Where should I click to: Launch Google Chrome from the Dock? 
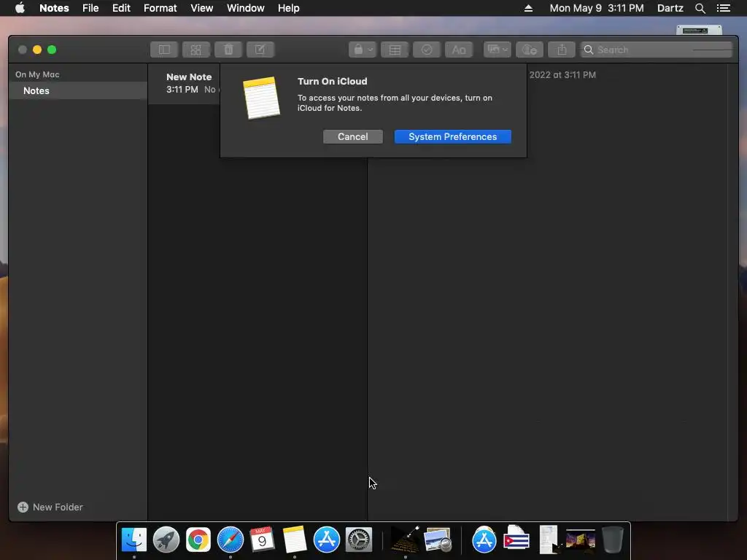click(198, 540)
